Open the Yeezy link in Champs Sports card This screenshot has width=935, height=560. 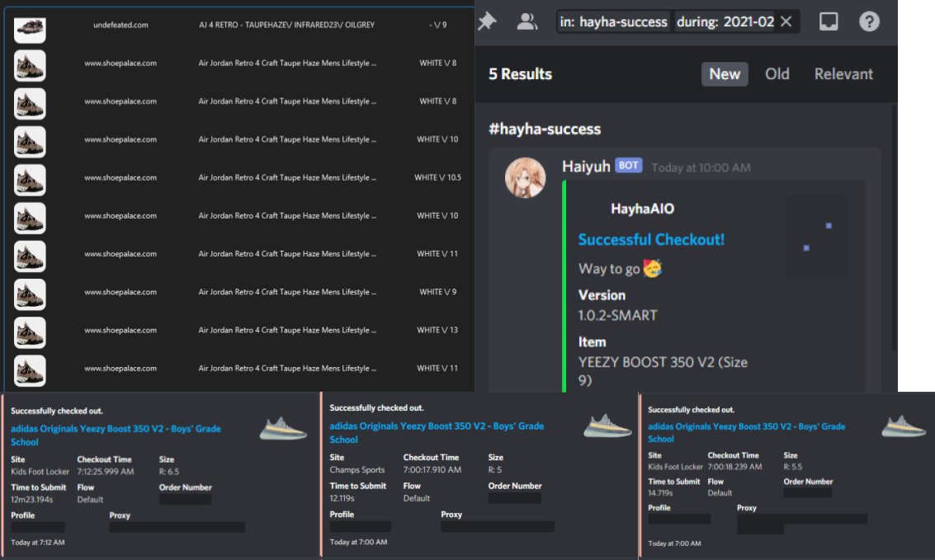437,432
